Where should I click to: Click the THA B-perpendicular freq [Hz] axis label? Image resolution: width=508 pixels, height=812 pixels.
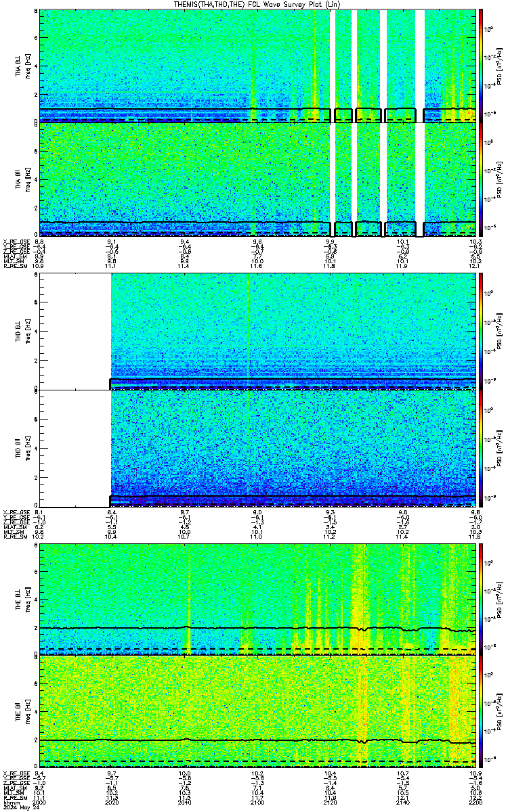tap(29, 66)
